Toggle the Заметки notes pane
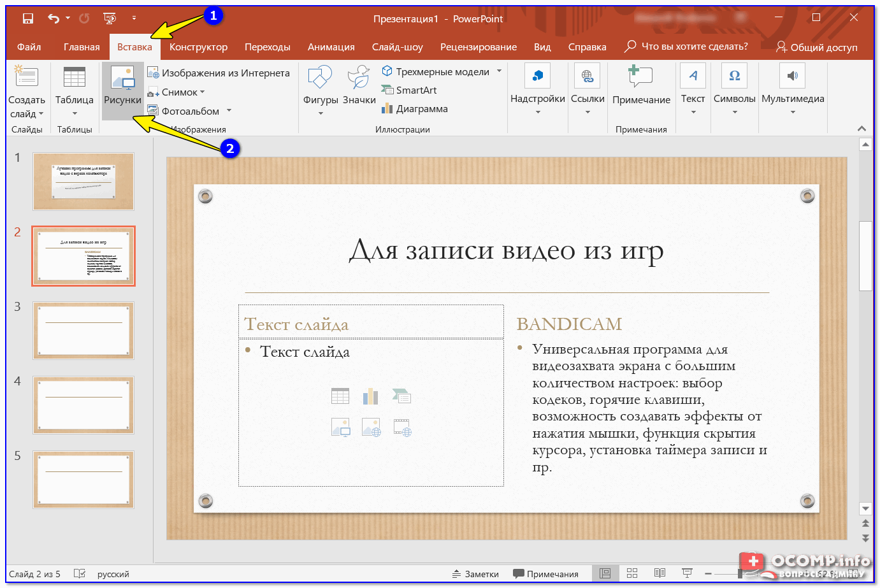The image size is (880, 588). tap(475, 574)
